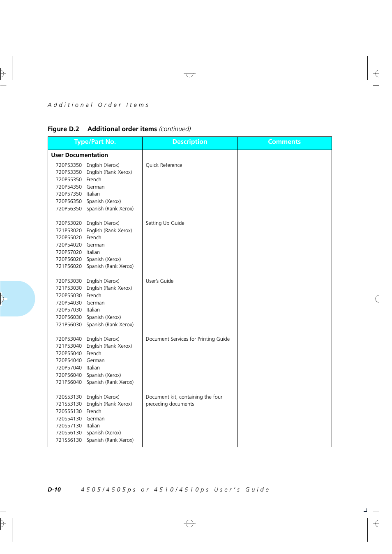Click the "User's Guide" table description
The image size is (392, 554).
[159, 281]
